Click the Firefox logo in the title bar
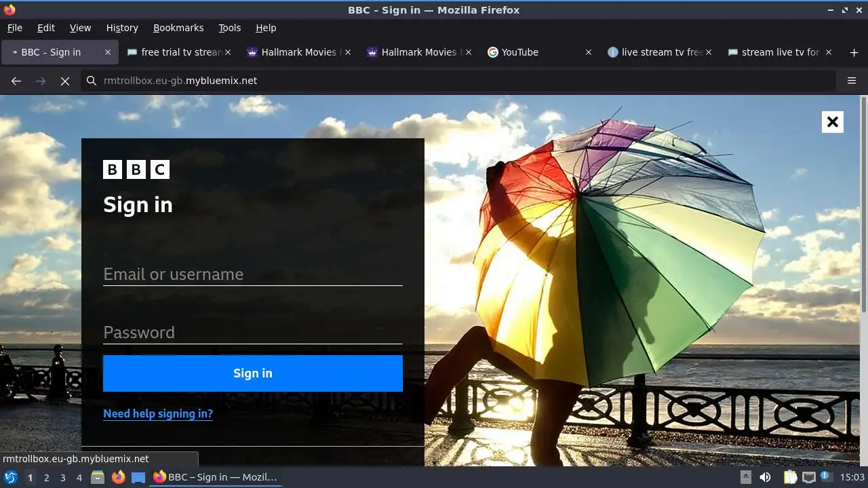 click(9, 9)
